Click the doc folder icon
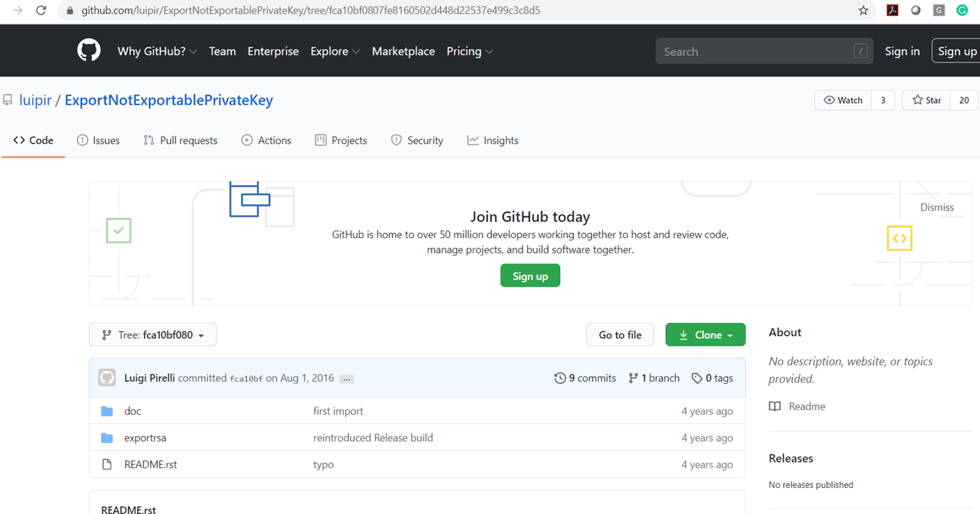 (107, 411)
